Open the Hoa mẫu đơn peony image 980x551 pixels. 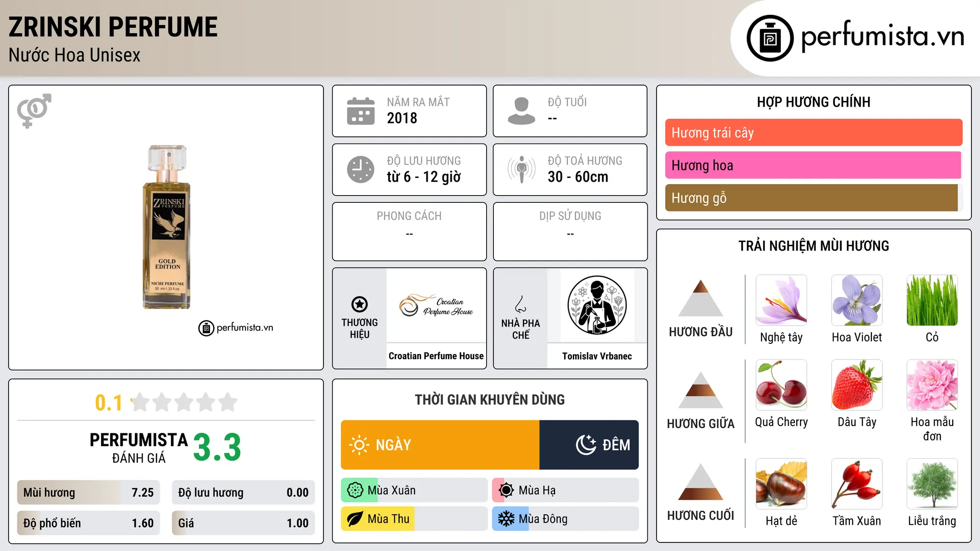coord(932,385)
